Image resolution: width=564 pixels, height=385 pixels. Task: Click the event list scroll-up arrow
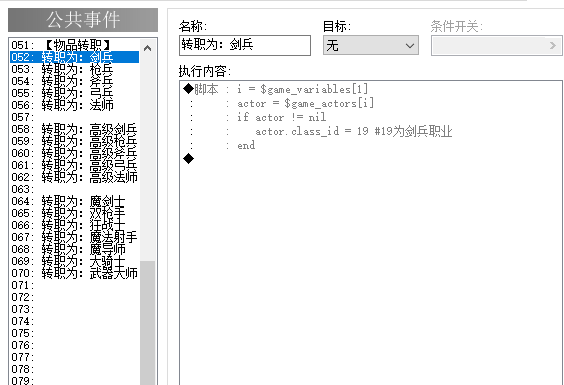(x=147, y=48)
